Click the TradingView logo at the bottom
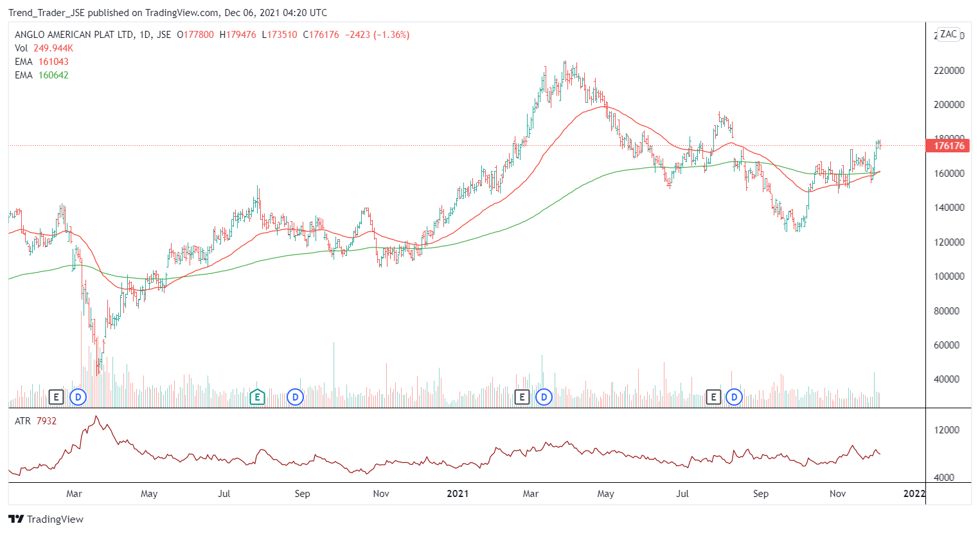980x533 pixels. pos(46,519)
